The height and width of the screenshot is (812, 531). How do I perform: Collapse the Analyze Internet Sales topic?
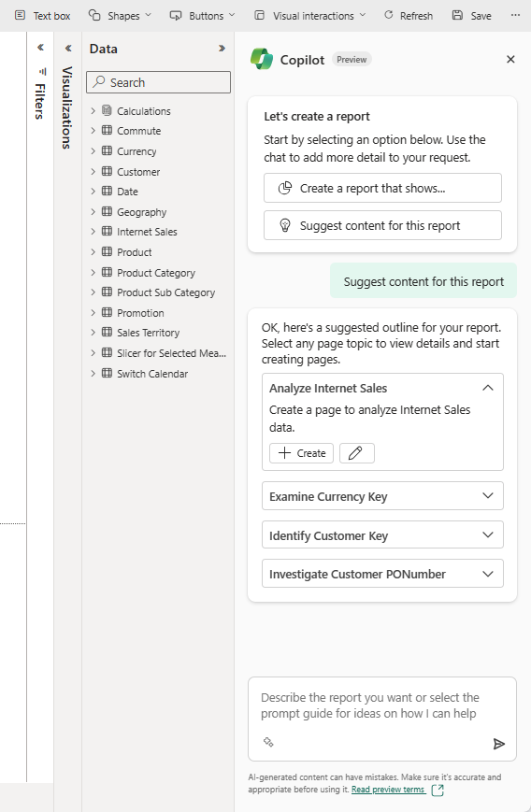(x=488, y=388)
